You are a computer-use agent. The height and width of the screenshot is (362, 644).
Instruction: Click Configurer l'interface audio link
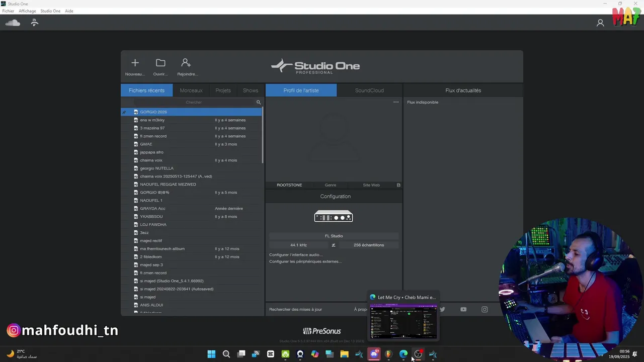tap(296, 255)
